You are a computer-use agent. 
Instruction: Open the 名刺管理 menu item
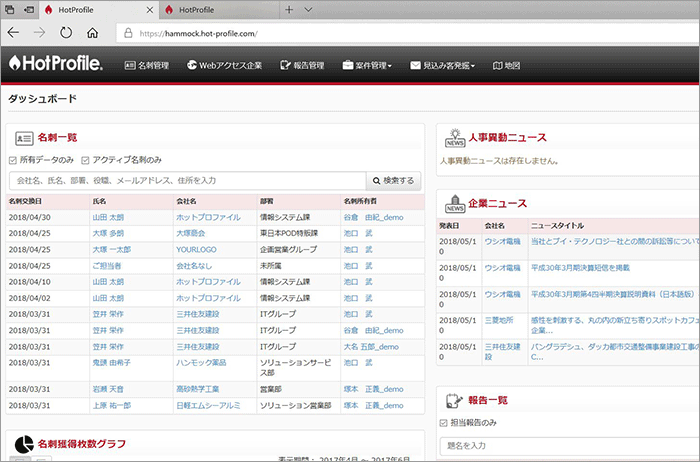(x=147, y=65)
